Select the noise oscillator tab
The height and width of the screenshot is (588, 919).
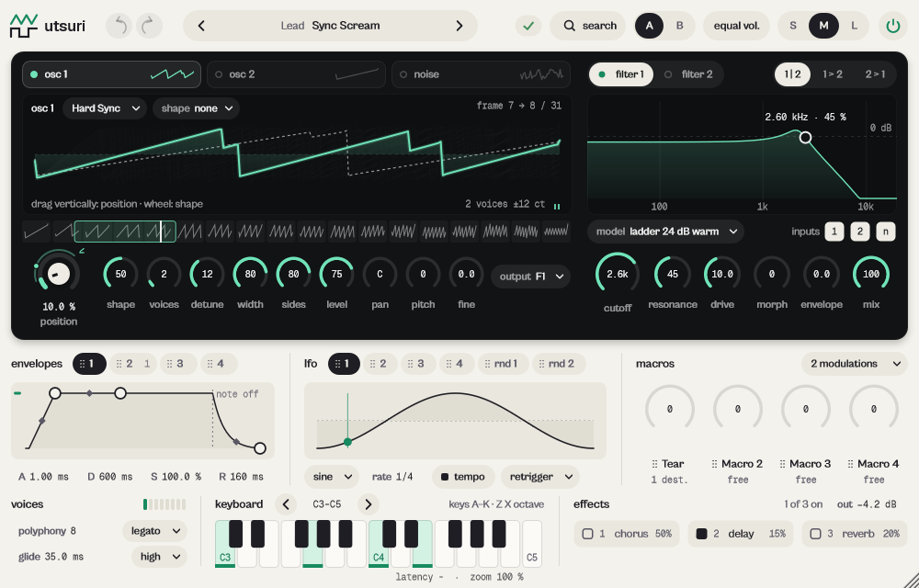pyautogui.click(x=482, y=74)
